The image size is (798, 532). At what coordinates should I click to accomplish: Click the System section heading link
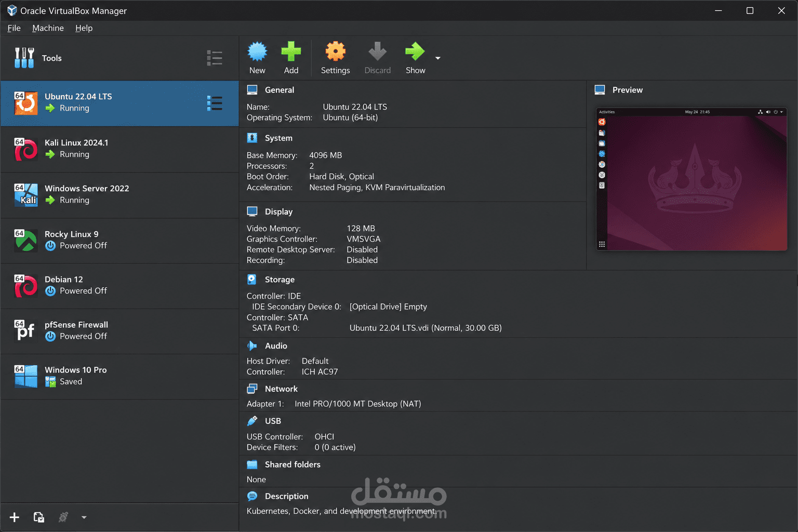(x=278, y=138)
